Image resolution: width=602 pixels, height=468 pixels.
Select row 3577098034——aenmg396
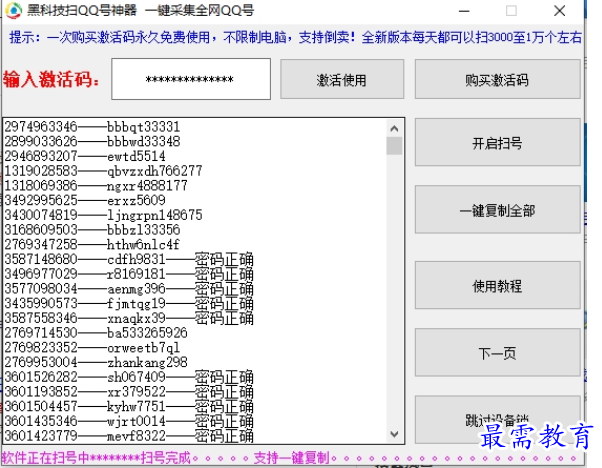(129, 289)
